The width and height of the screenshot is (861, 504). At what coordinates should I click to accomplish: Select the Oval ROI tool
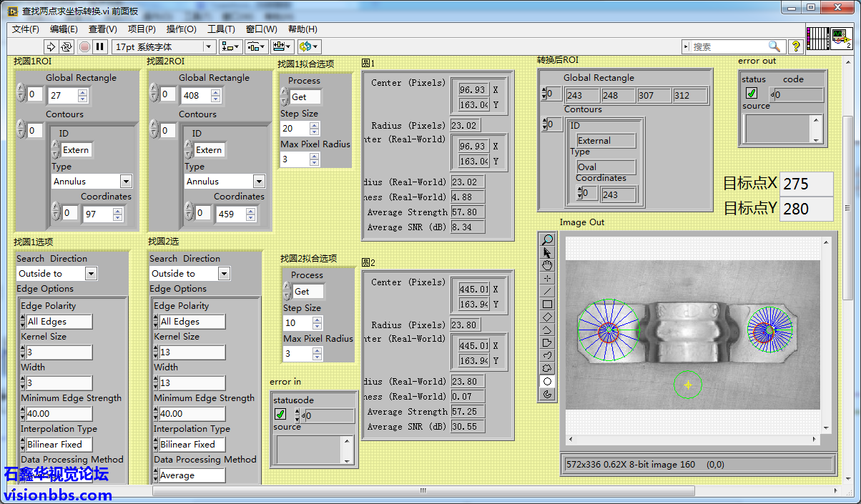pos(548,381)
